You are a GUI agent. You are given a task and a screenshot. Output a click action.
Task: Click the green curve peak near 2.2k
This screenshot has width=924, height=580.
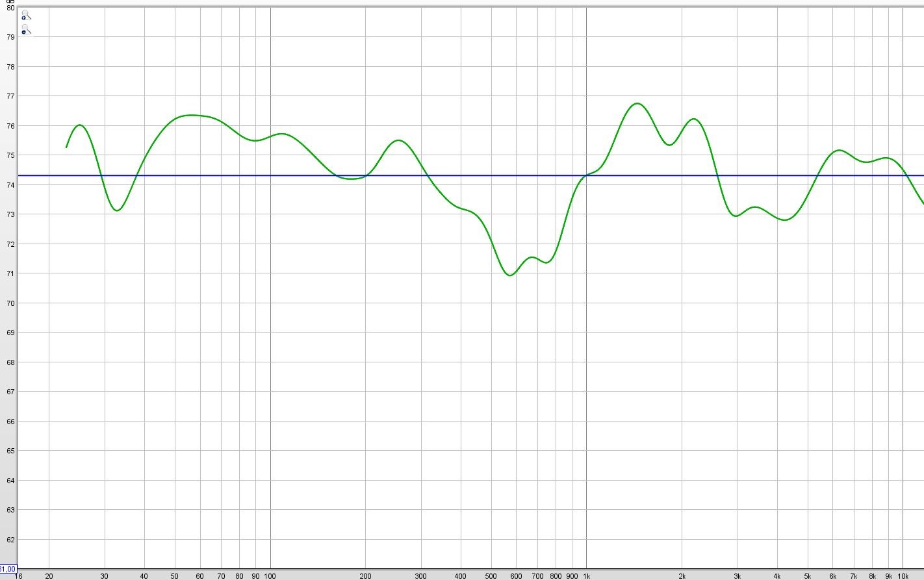[x=694, y=119]
